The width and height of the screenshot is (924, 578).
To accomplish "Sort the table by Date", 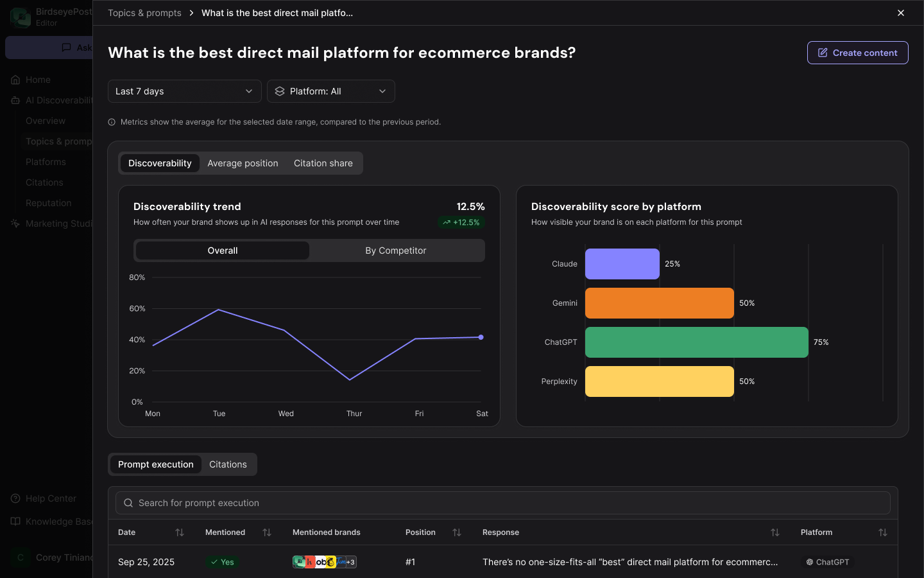I will pos(180,532).
